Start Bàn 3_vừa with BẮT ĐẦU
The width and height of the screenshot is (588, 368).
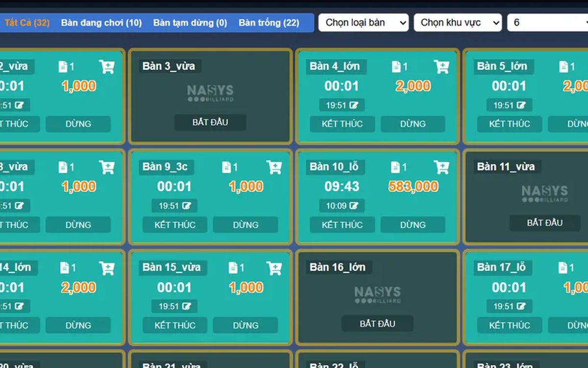tap(210, 122)
